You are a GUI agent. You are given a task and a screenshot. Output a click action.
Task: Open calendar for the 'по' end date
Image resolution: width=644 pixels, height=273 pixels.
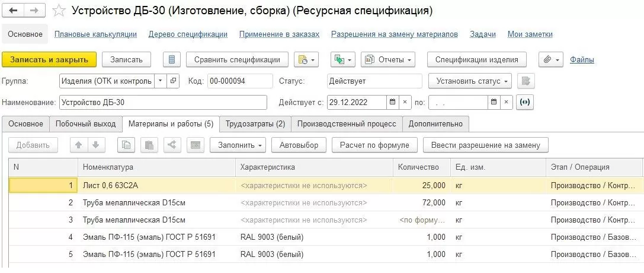tap(493, 102)
